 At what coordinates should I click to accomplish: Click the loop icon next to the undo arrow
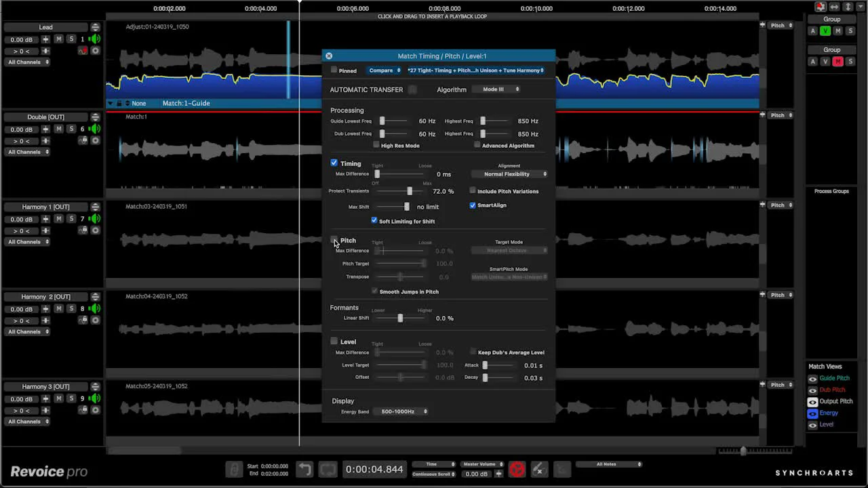click(328, 469)
